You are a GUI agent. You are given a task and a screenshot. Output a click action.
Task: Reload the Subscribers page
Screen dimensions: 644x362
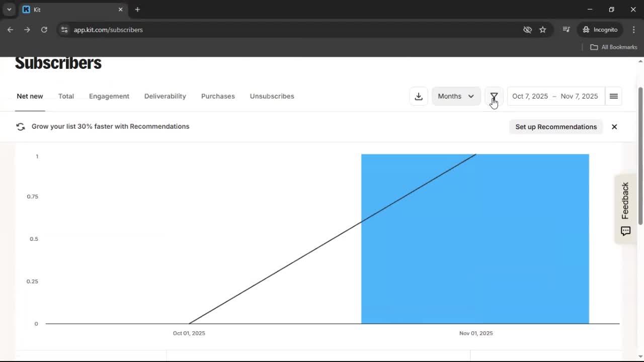coord(44,30)
